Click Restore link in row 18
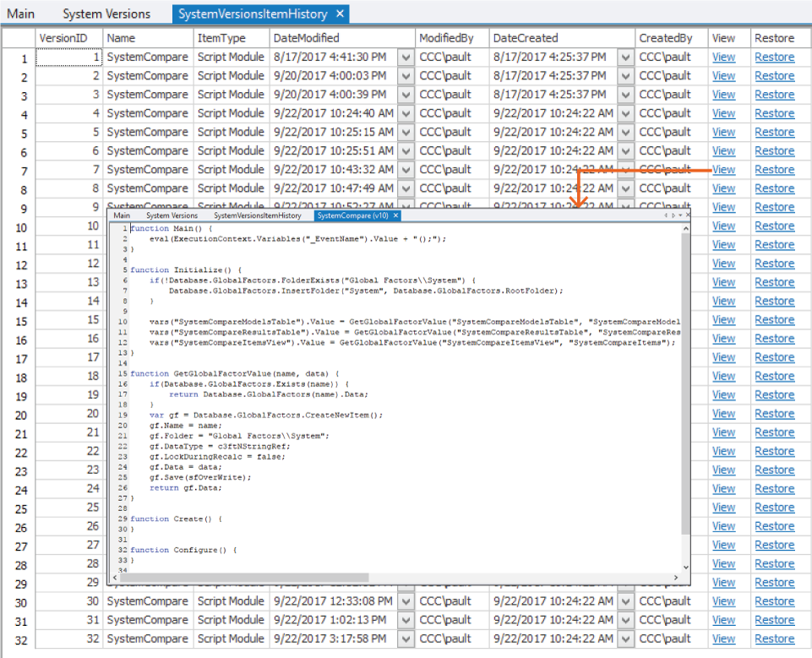Image resolution: width=812 pixels, height=658 pixels. [x=774, y=377]
